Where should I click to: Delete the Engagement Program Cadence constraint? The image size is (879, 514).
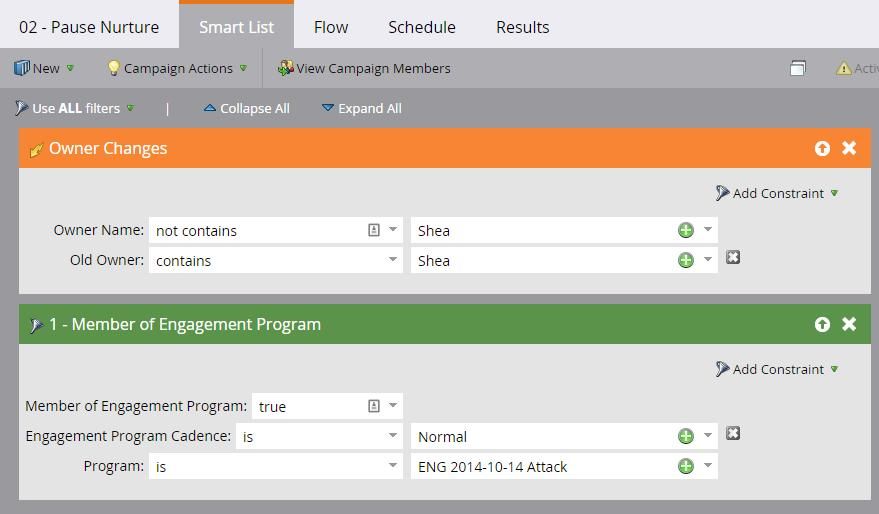pyautogui.click(x=733, y=434)
